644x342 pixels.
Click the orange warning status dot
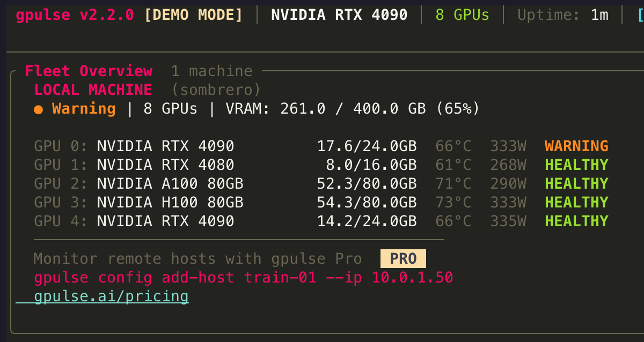click(x=38, y=109)
